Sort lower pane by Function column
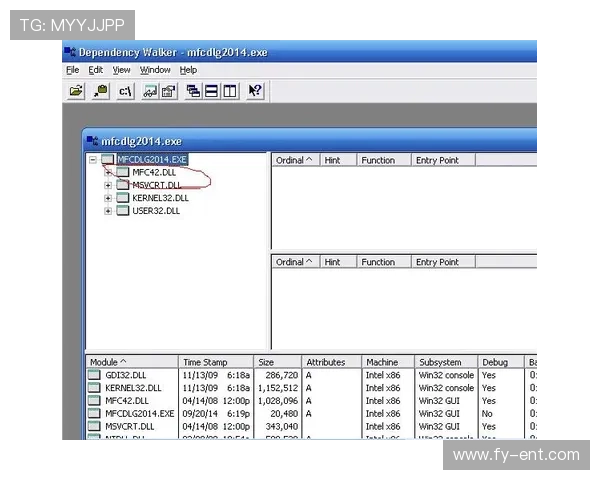The image size is (600, 480). 384,262
